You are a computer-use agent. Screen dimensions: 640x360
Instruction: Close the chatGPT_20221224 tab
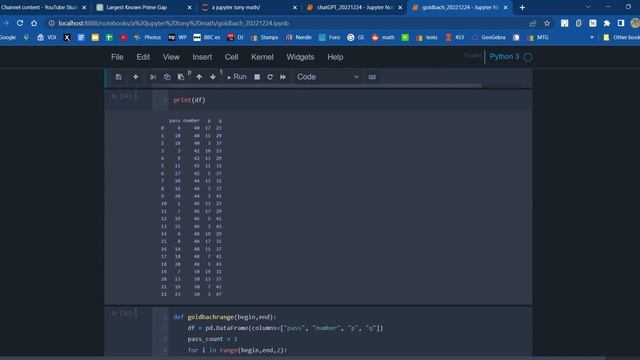point(400,7)
